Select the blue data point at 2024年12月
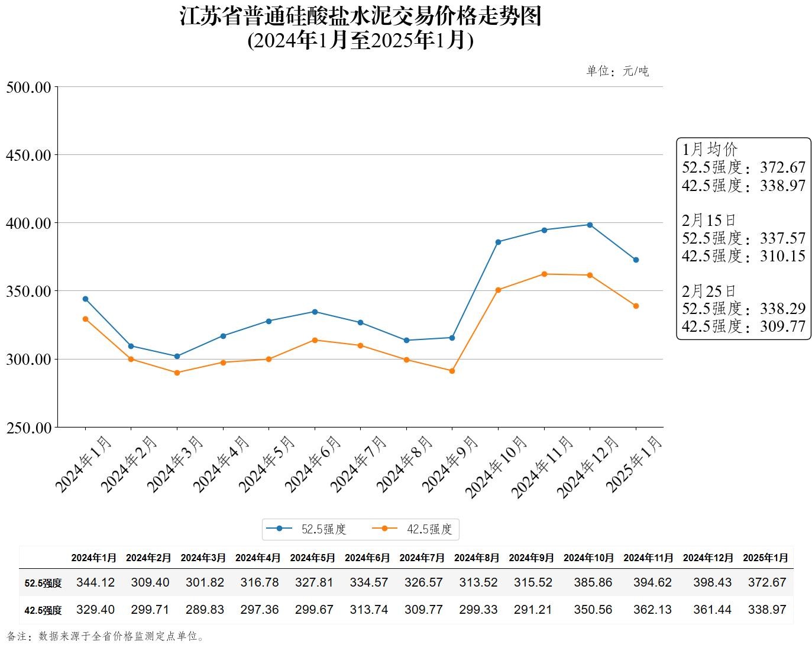Image resolution: width=812 pixels, height=654 pixels. (x=590, y=225)
